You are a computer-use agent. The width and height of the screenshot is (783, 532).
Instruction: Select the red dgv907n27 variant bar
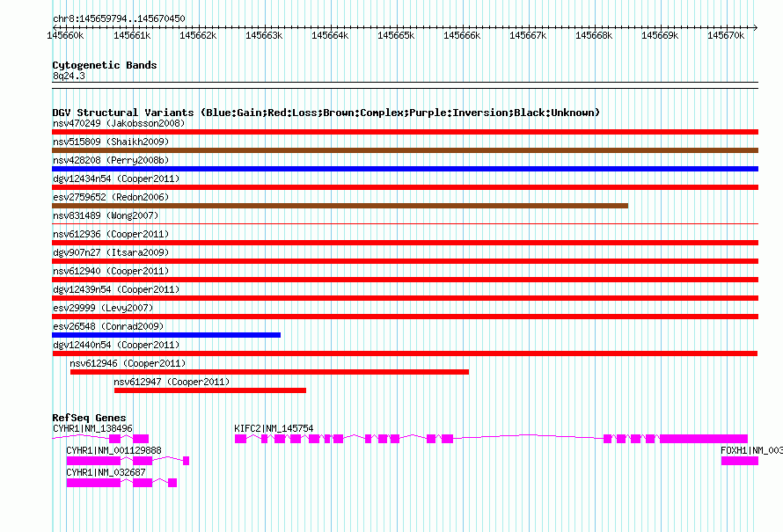click(x=405, y=261)
